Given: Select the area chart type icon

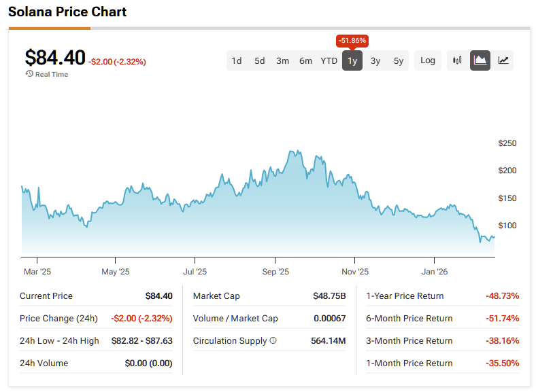Looking at the screenshot, I should click(x=480, y=60).
